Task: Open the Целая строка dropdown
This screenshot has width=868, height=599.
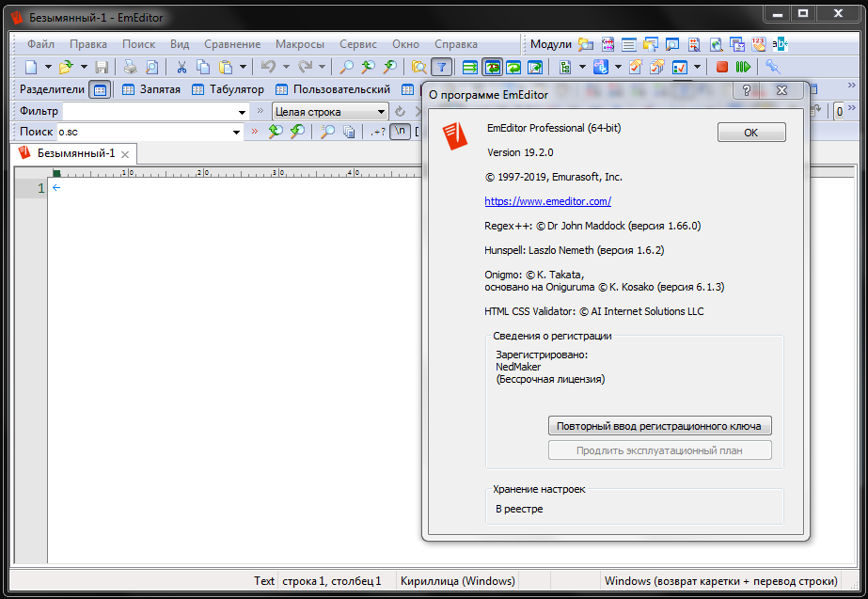Action: [x=381, y=112]
